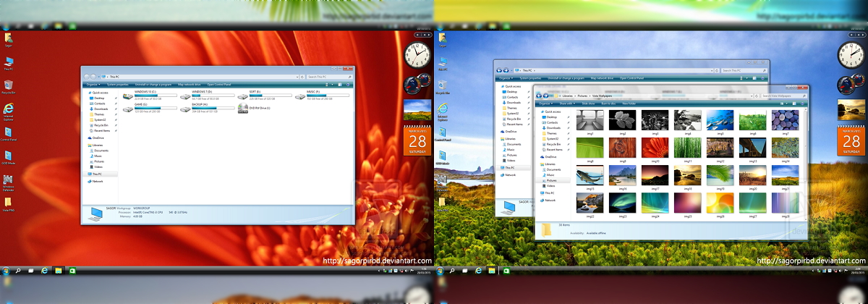868x304 pixels.
Task: Click Open Control Panel in the red desktop This PC toolbar
Action: tap(219, 85)
